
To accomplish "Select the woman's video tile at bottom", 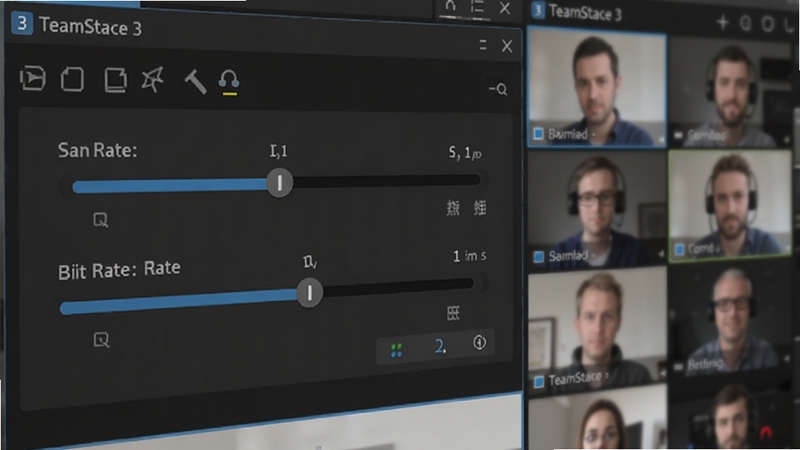I will [597, 418].
